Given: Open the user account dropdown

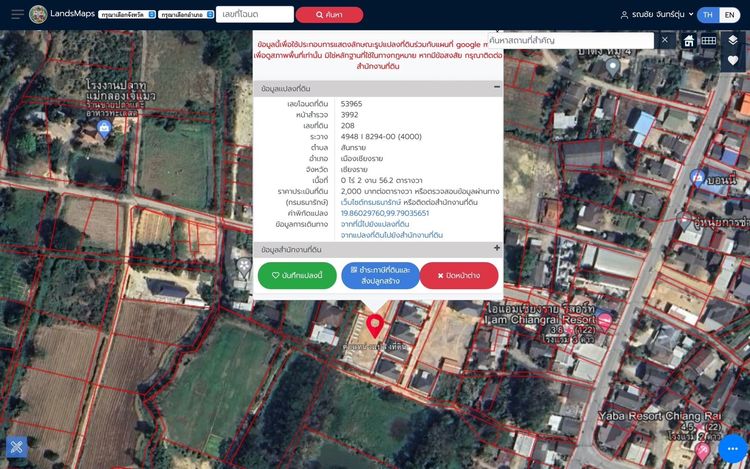Looking at the screenshot, I should (x=656, y=15).
